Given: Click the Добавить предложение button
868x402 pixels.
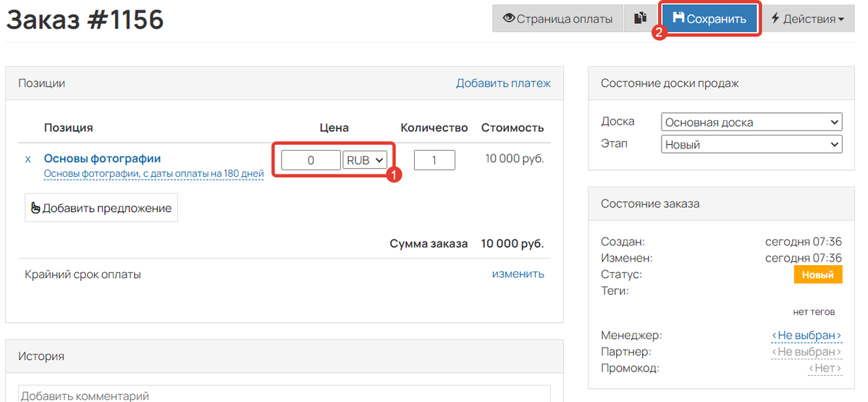Looking at the screenshot, I should click(101, 208).
